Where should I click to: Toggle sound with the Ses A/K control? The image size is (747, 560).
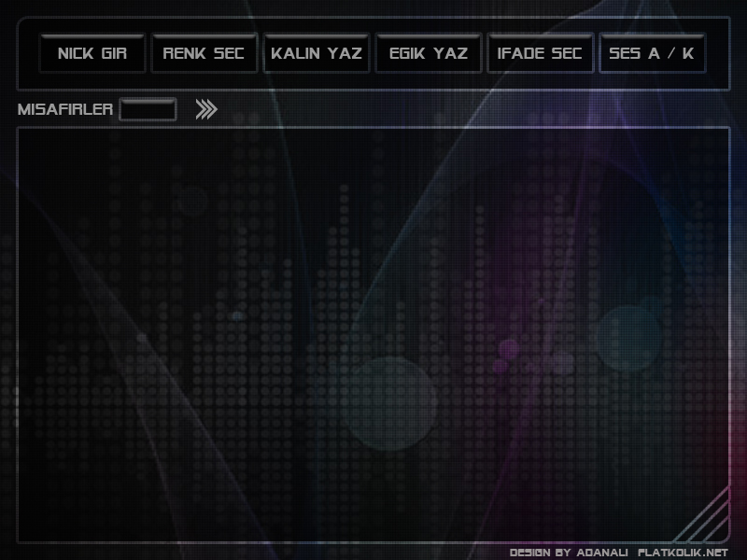click(654, 53)
